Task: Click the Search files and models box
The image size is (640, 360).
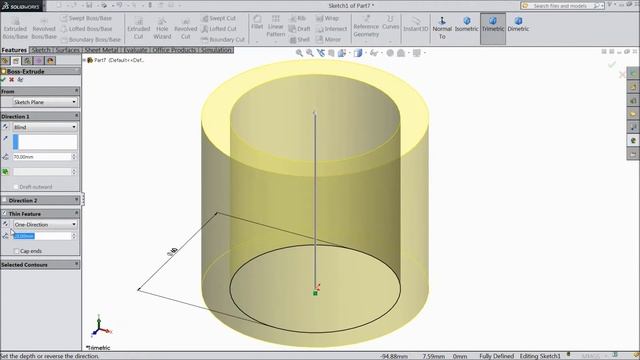Action: tap(562, 6)
